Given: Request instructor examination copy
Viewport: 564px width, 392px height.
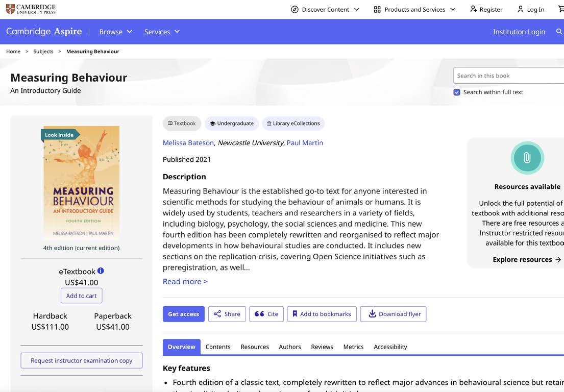Looking at the screenshot, I should 82,360.
